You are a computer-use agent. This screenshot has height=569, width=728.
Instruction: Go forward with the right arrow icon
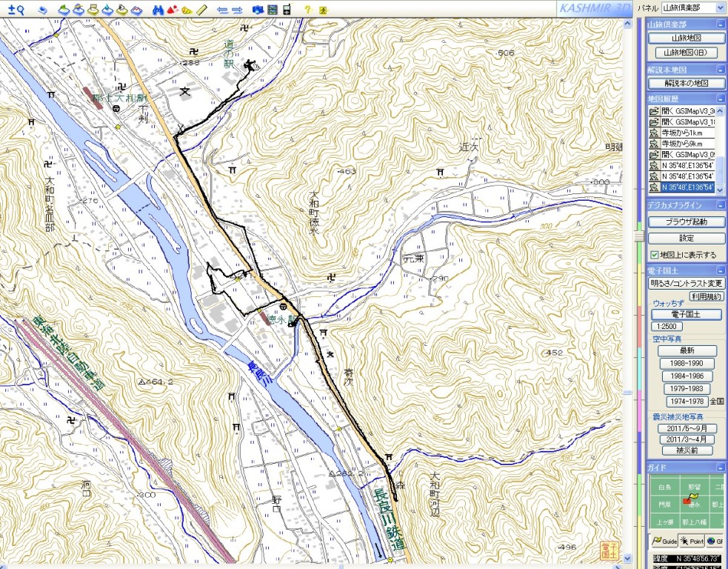coord(237,10)
